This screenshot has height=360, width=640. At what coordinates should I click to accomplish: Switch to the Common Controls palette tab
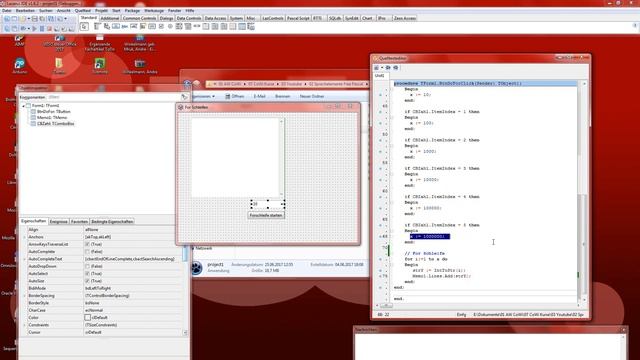pyautogui.click(x=139, y=18)
